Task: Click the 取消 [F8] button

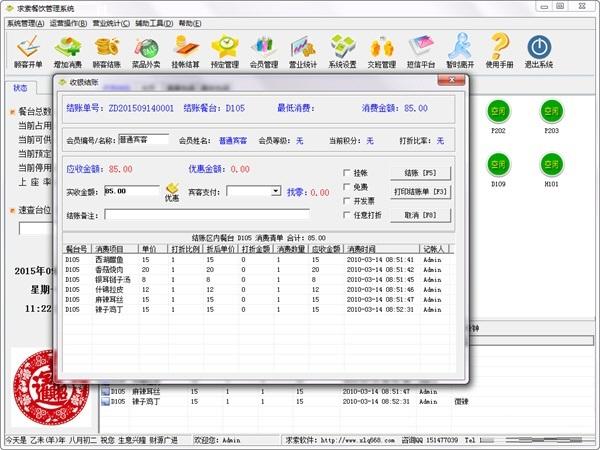Action: click(420, 214)
